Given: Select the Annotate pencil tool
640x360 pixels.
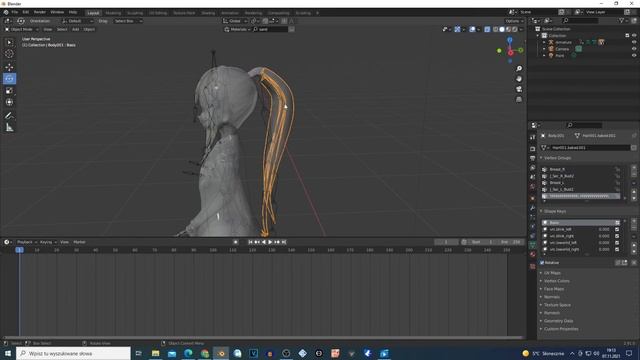Looking at the screenshot, I should tap(9, 116).
